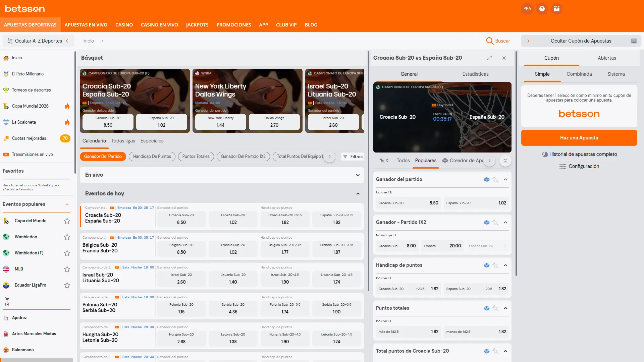This screenshot has width=644, height=362.
Task: Open the Promociones menu item
Action: (234, 25)
